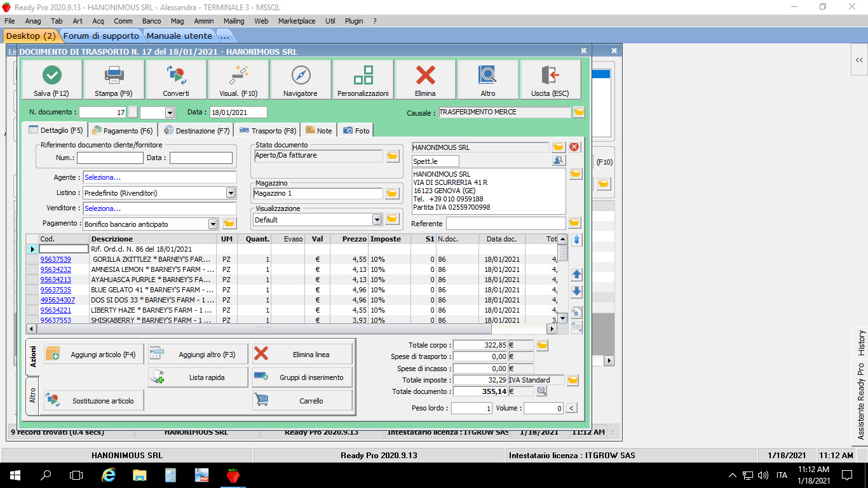The image size is (868, 488).
Task: Open Lista rapida
Action: (198, 377)
